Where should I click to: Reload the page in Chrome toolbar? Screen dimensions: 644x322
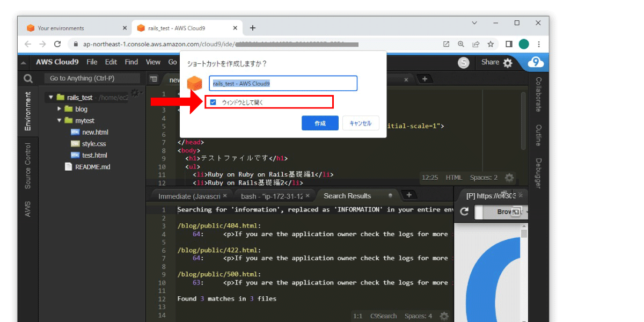57,44
